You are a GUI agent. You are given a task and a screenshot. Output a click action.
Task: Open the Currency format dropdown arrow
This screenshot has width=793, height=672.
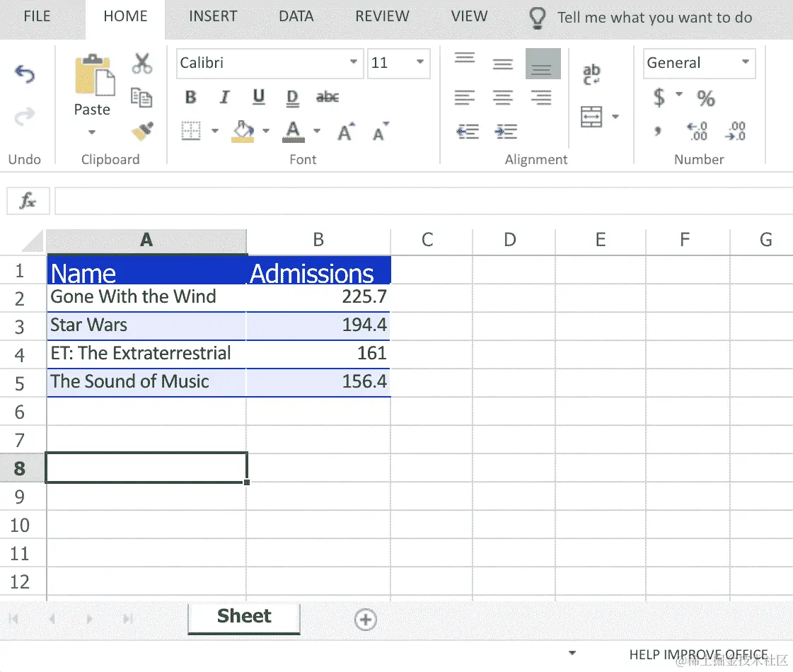[x=679, y=94]
